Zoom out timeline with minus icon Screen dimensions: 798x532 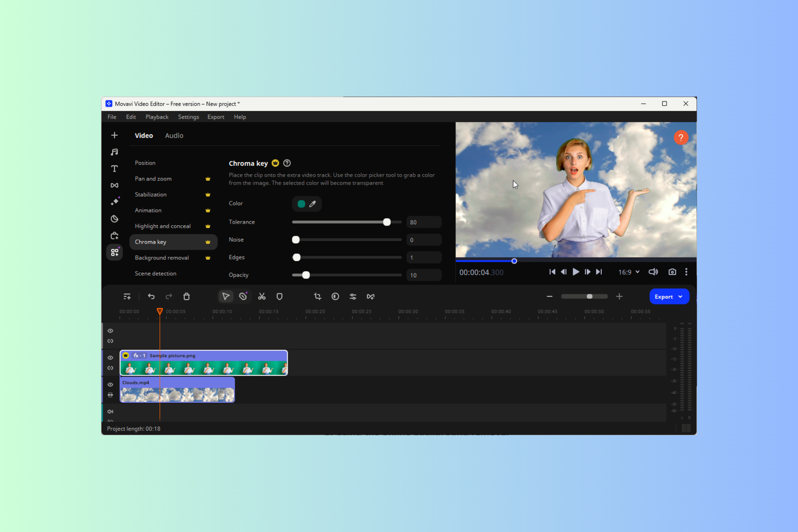[549, 296]
